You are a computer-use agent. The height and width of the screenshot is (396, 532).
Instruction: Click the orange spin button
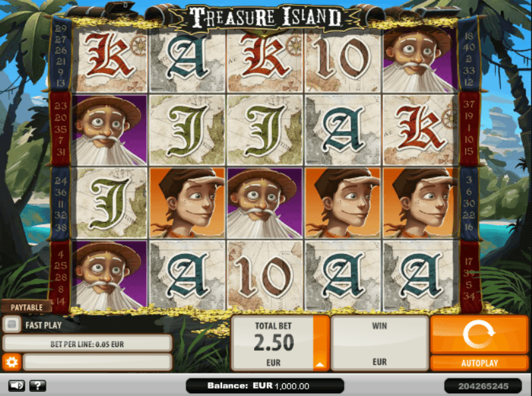(479, 335)
